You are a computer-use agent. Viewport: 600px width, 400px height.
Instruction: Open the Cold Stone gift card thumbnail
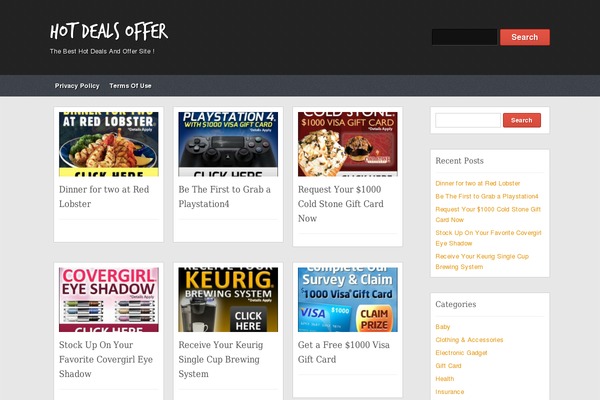347,144
